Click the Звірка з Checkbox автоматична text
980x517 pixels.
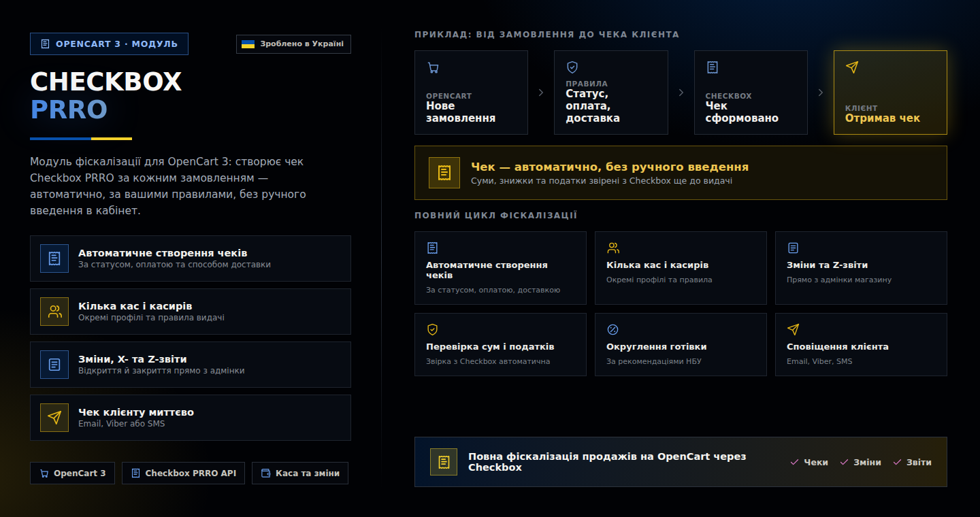click(488, 361)
